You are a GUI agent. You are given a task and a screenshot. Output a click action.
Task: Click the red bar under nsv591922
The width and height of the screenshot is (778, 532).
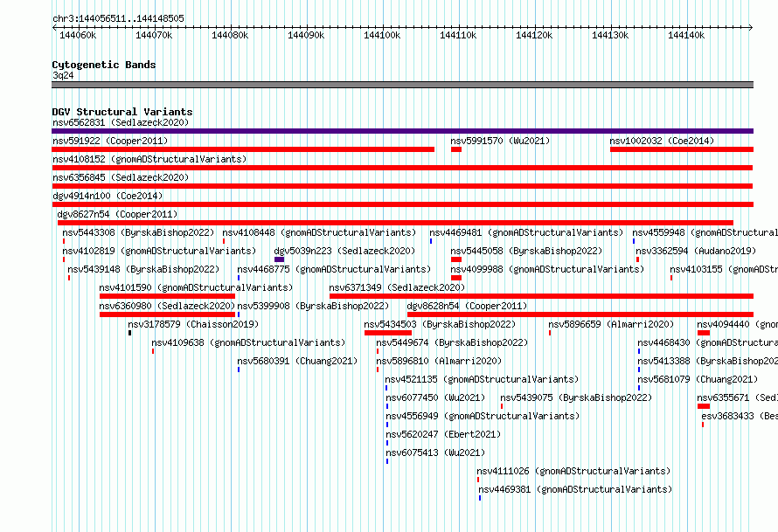tap(243, 149)
